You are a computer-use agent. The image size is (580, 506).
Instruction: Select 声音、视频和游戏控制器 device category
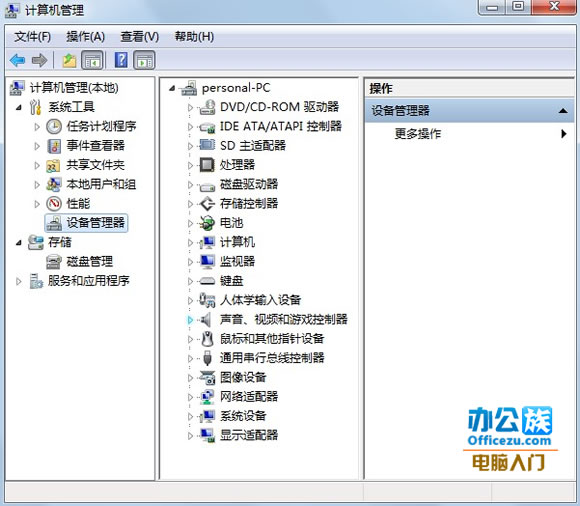284,319
